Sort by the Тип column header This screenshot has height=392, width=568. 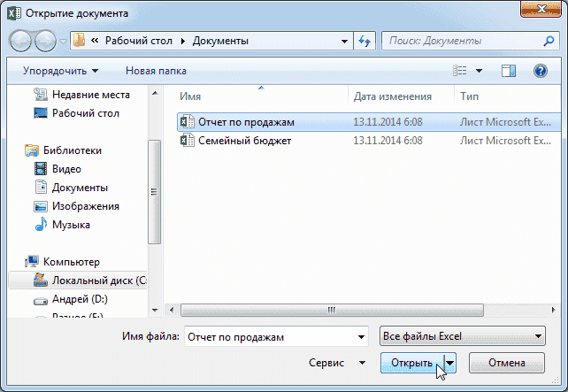click(469, 96)
